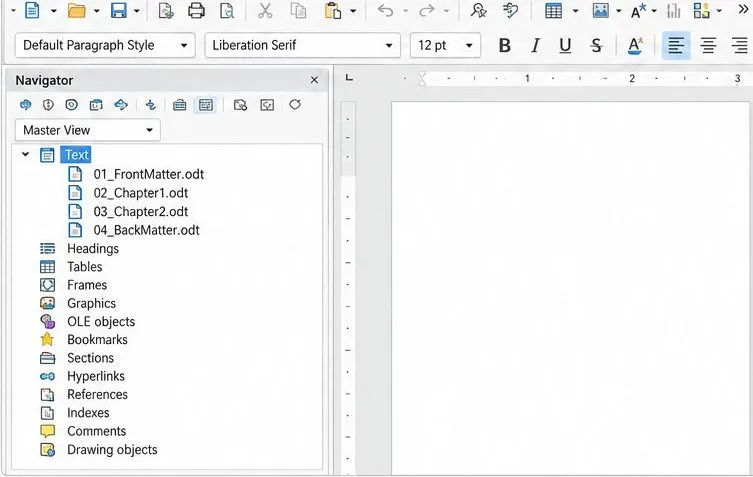This screenshot has height=477, width=753.
Task: Click the Cut scissors icon
Action: tap(265, 10)
